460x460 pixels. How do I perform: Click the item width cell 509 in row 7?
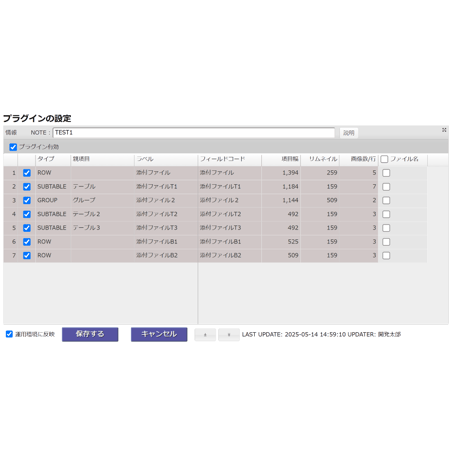[x=281, y=255]
